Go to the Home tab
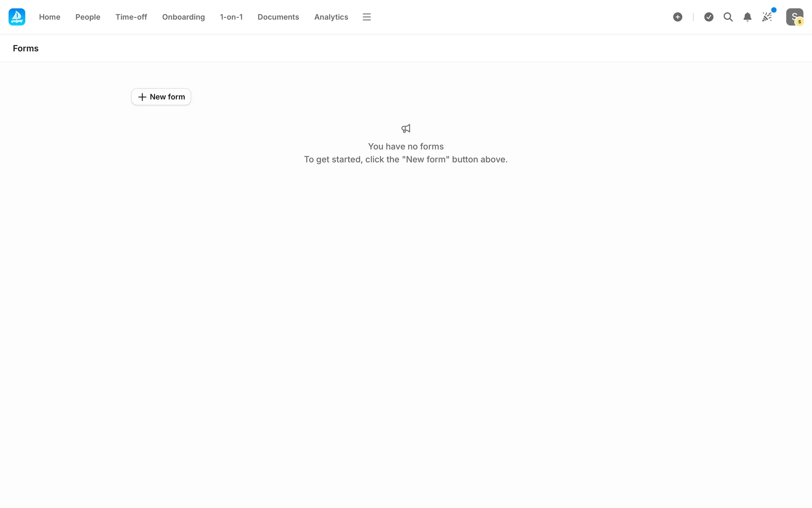The height and width of the screenshot is (508, 812). [x=49, y=17]
